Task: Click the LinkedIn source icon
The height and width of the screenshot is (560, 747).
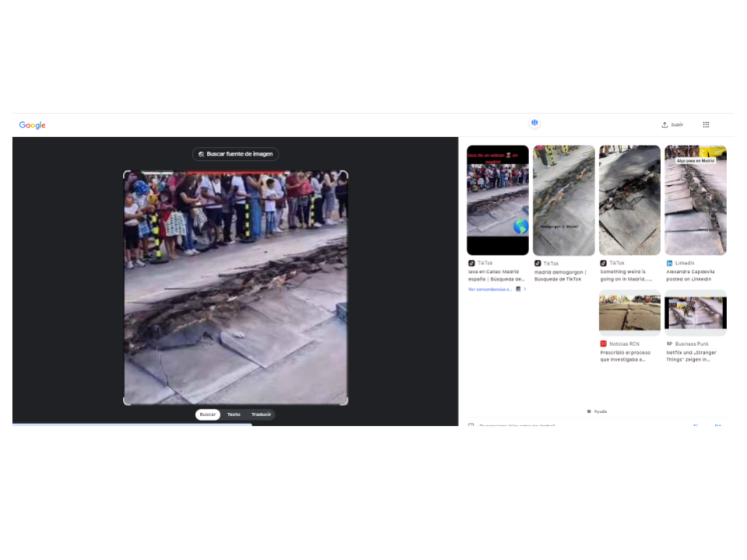Action: pos(669,264)
